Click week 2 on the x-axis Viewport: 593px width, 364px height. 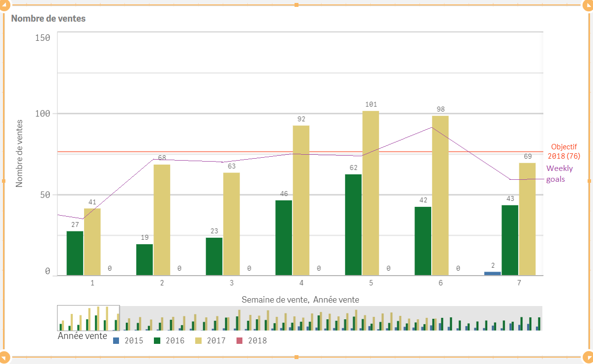pos(162,283)
